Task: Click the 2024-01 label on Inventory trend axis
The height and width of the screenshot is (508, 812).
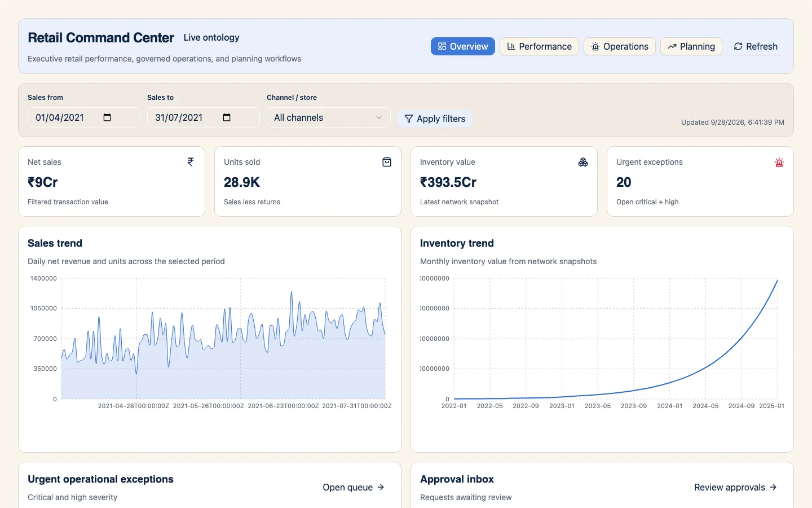Action: [x=670, y=406]
